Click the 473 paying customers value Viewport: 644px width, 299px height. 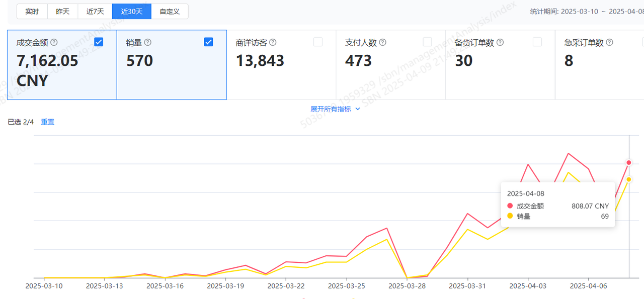coord(358,61)
